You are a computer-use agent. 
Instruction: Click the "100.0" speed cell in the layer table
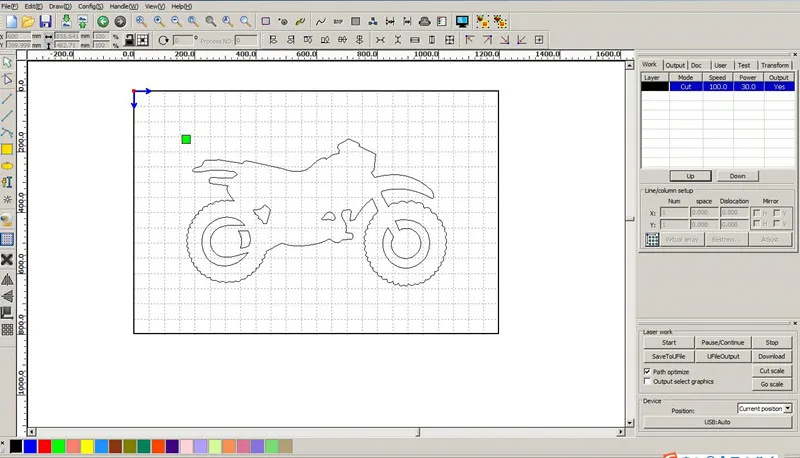[718, 87]
